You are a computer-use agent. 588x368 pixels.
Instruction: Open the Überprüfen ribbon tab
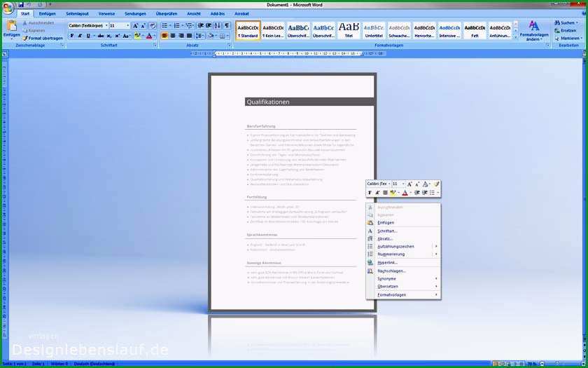[167, 14]
